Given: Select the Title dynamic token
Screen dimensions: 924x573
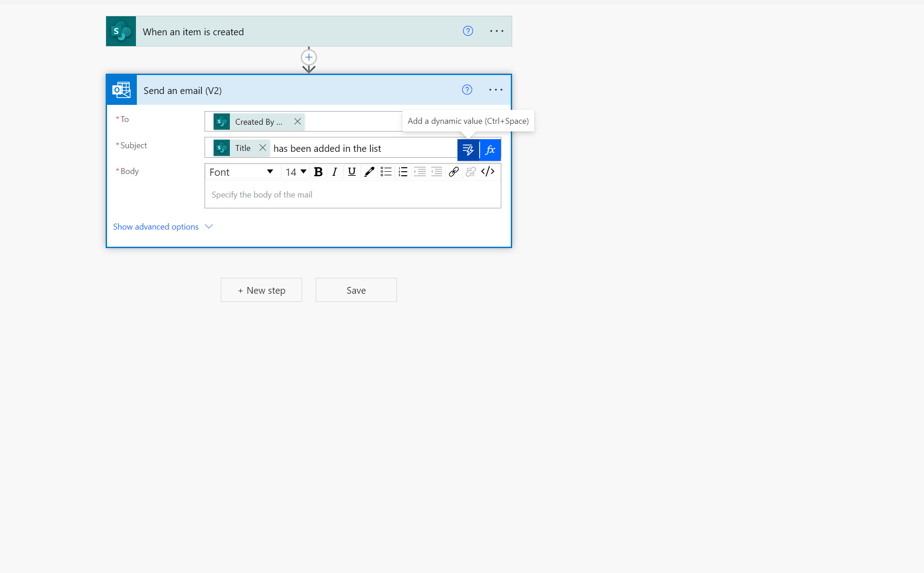Looking at the screenshot, I should point(241,148).
